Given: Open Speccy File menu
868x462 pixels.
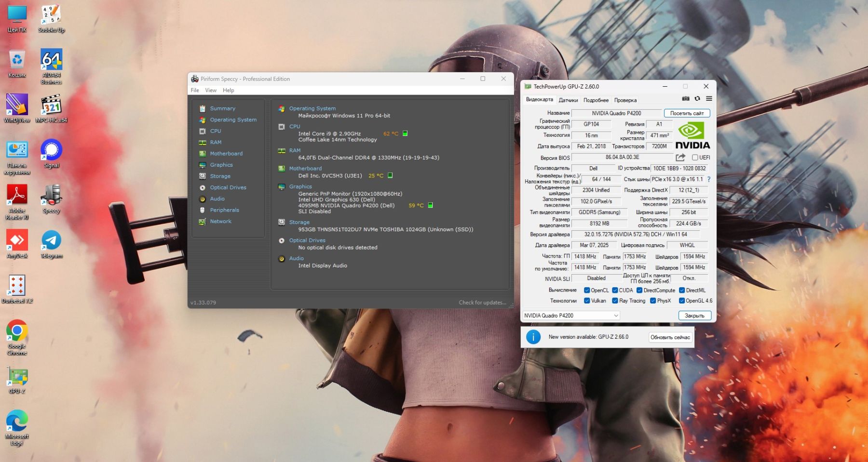Looking at the screenshot, I should coord(195,90).
